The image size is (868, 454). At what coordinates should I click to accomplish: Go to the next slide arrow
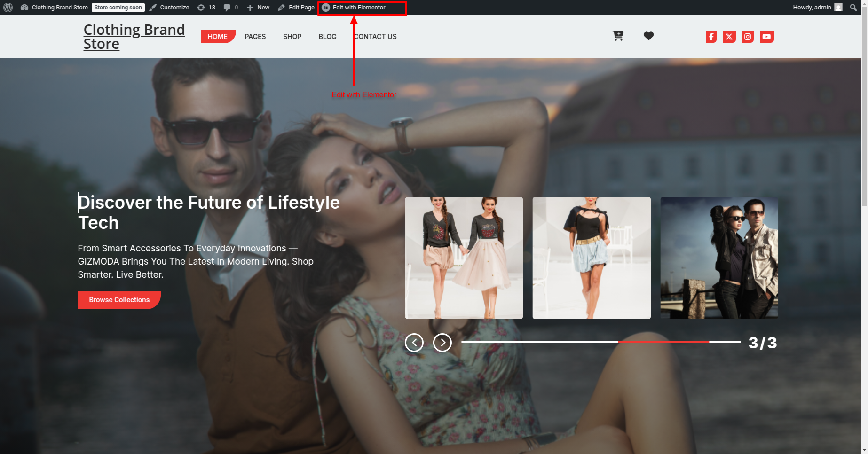click(442, 343)
